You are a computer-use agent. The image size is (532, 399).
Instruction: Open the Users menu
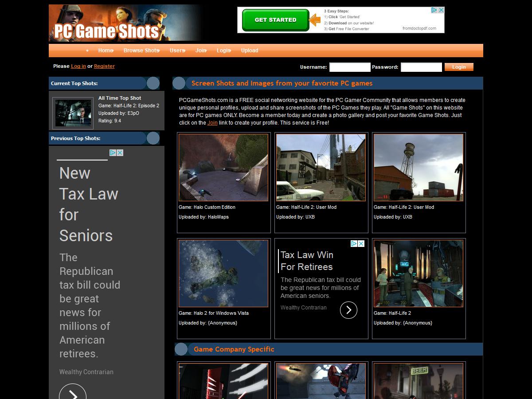[x=177, y=51]
